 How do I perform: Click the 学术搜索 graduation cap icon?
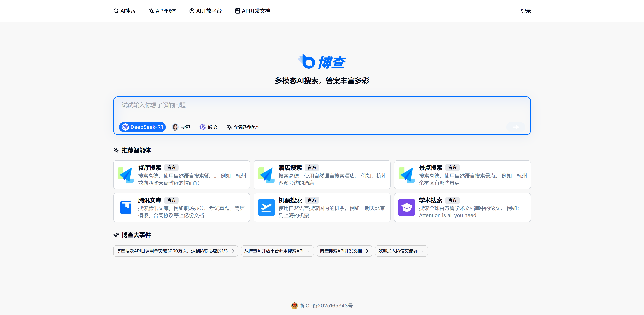(407, 207)
